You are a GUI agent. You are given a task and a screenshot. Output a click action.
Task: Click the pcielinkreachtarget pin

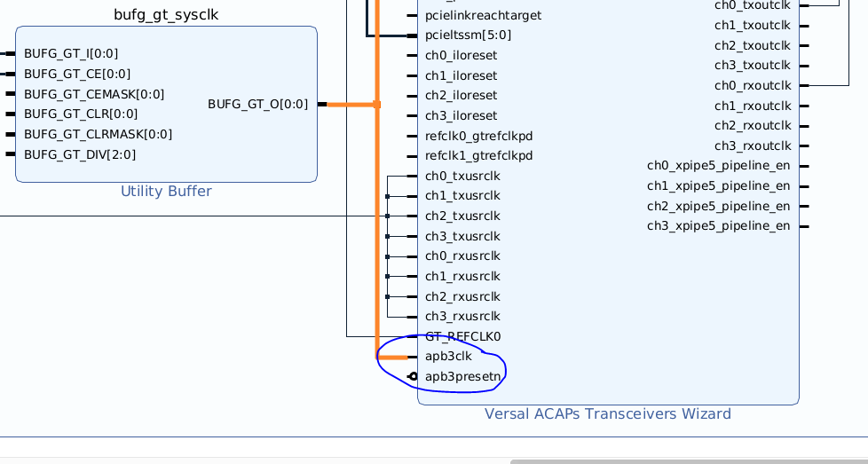click(483, 15)
